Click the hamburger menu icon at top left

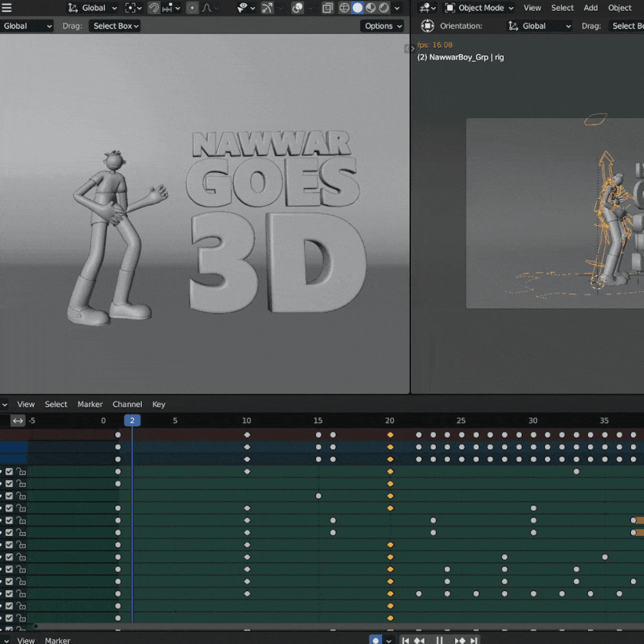pos(7,8)
